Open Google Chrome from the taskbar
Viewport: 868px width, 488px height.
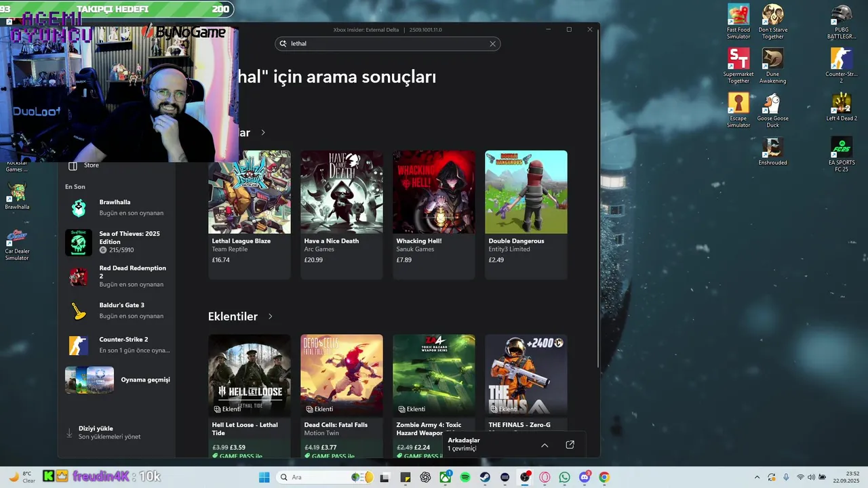(604, 477)
